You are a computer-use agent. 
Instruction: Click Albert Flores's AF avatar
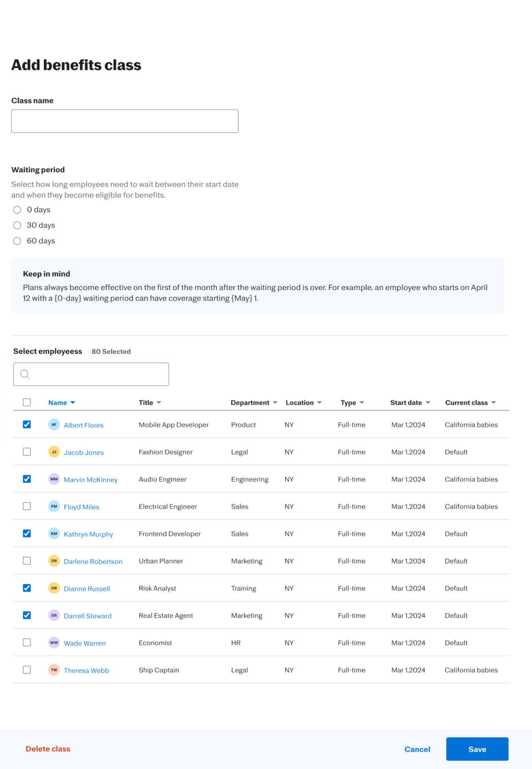pos(54,425)
